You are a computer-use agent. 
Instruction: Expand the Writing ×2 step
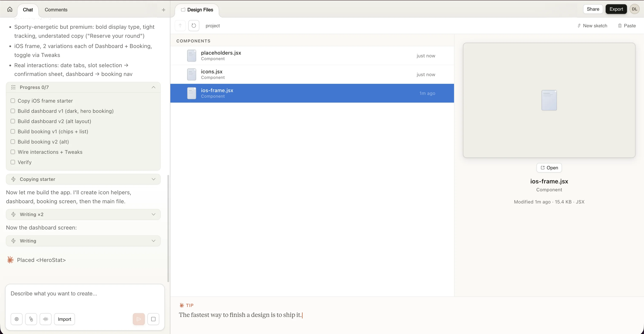click(x=154, y=214)
